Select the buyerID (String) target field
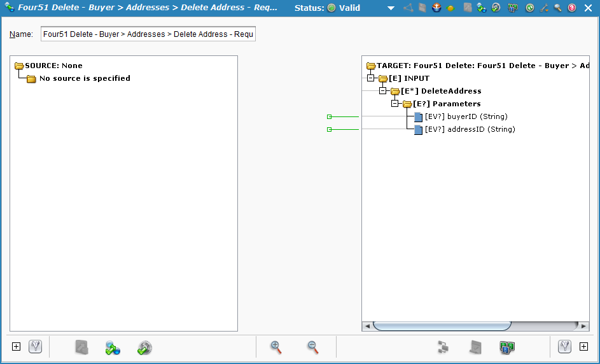The height and width of the screenshot is (364, 600). [x=466, y=116]
